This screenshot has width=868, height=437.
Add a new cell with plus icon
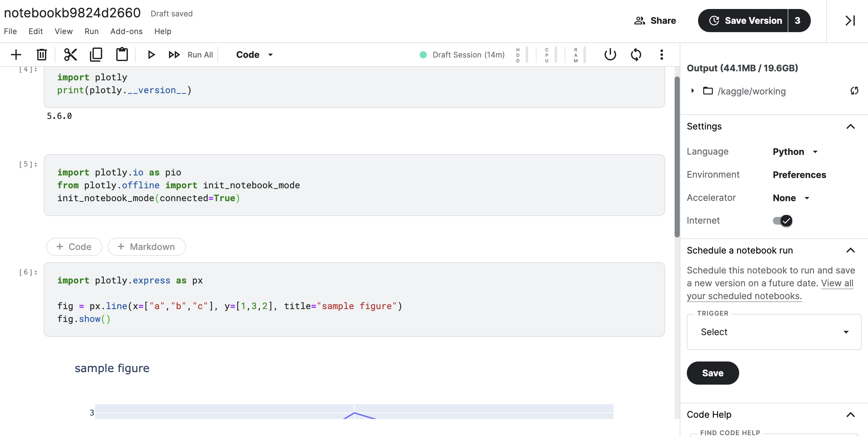(16, 55)
